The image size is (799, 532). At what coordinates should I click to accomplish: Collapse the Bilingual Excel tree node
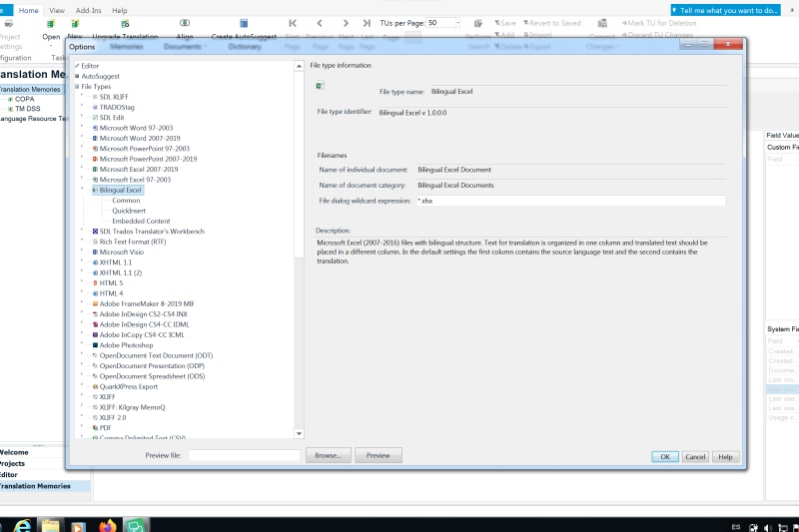tap(82, 189)
